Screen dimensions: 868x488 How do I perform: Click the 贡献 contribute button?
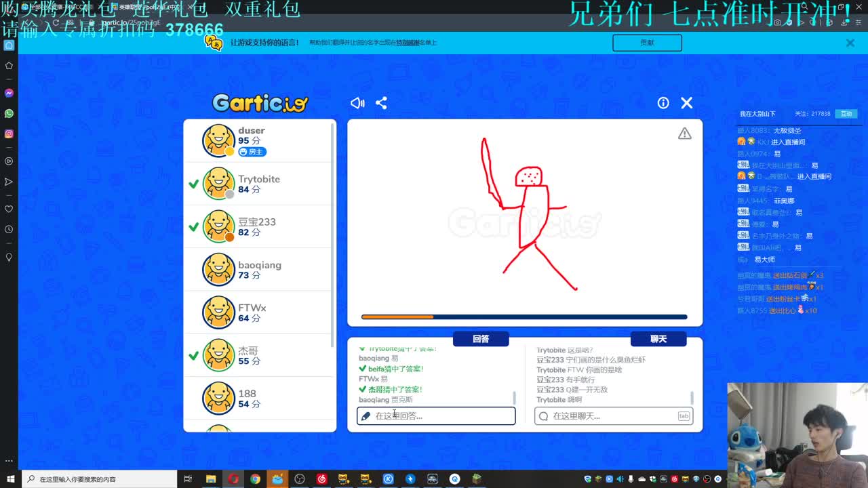click(647, 43)
